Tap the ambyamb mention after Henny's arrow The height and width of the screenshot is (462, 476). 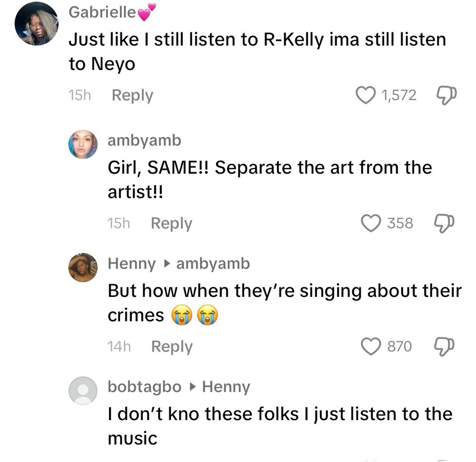[x=213, y=263]
